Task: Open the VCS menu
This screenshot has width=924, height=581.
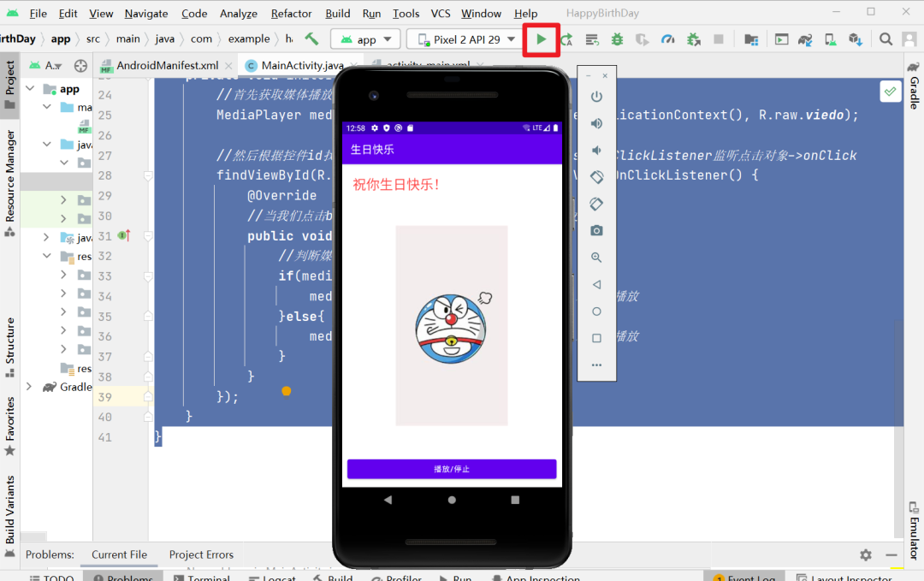Action: [441, 13]
